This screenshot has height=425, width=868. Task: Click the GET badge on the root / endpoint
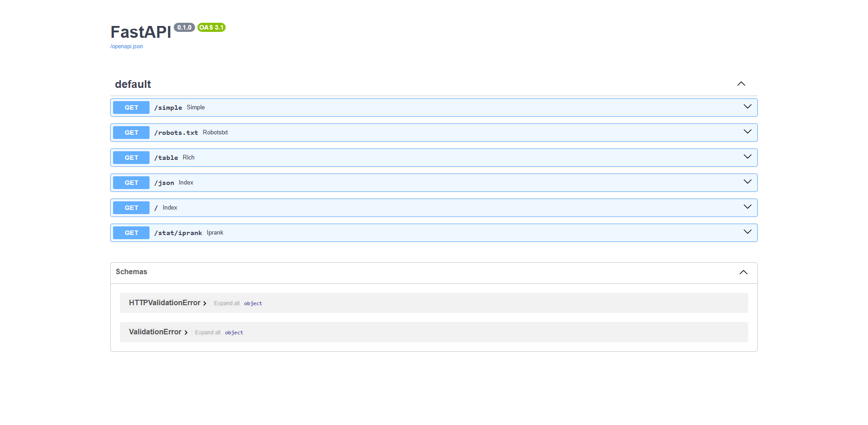click(x=131, y=207)
